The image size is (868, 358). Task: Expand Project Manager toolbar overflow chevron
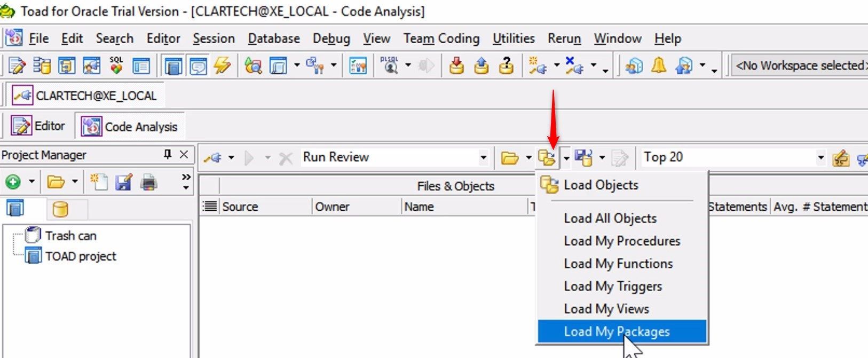(x=186, y=181)
